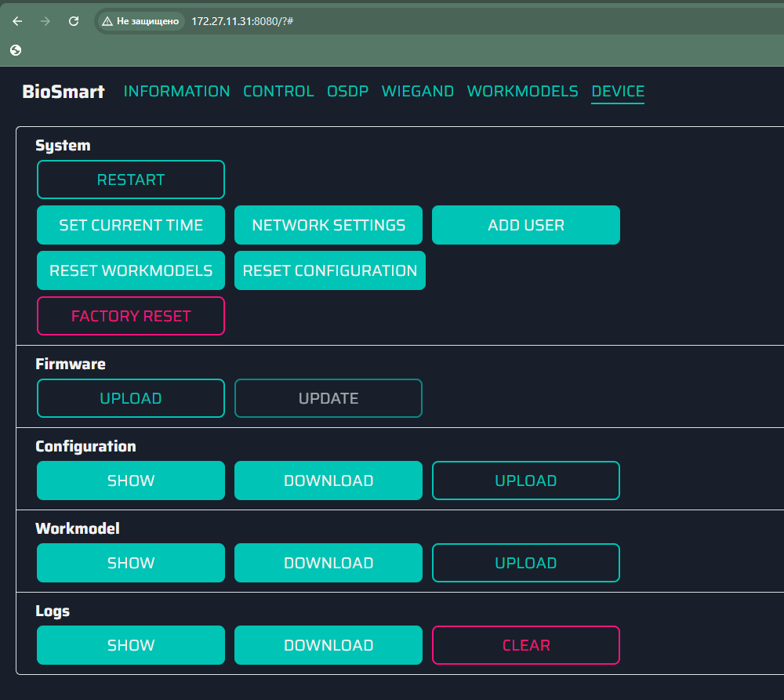
Task: Open the INFORMATION tab
Action: [x=176, y=91]
